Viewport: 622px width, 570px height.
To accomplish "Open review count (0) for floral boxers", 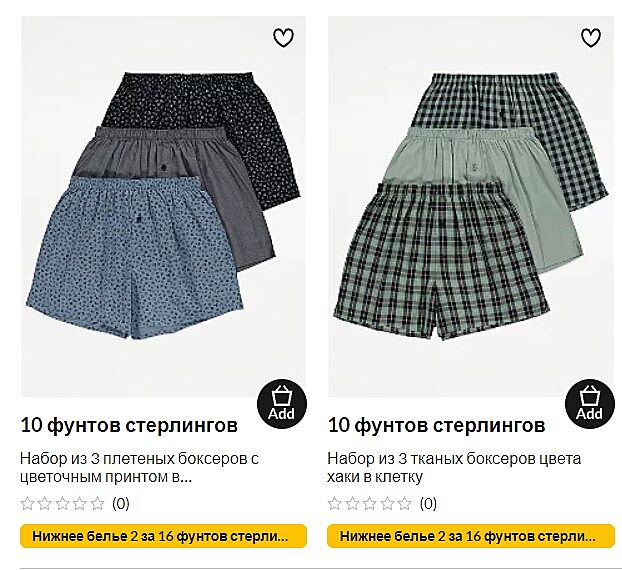I will coord(121,504).
